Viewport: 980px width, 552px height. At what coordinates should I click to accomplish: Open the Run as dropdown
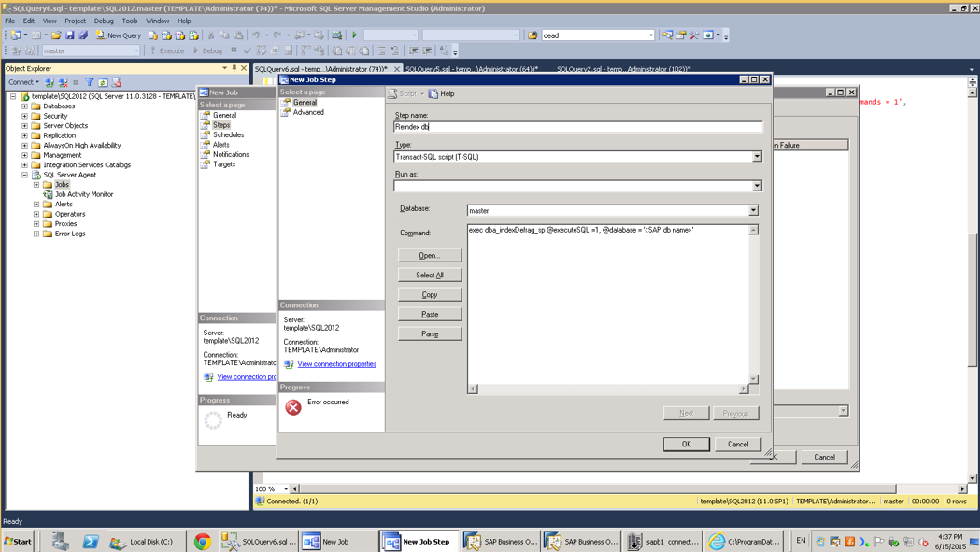click(x=756, y=186)
